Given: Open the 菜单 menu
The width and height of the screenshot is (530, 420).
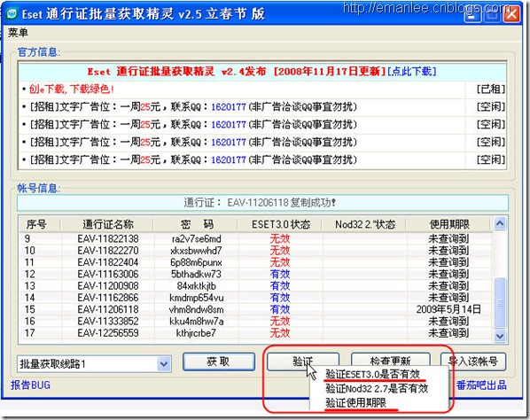Looking at the screenshot, I should (18, 33).
